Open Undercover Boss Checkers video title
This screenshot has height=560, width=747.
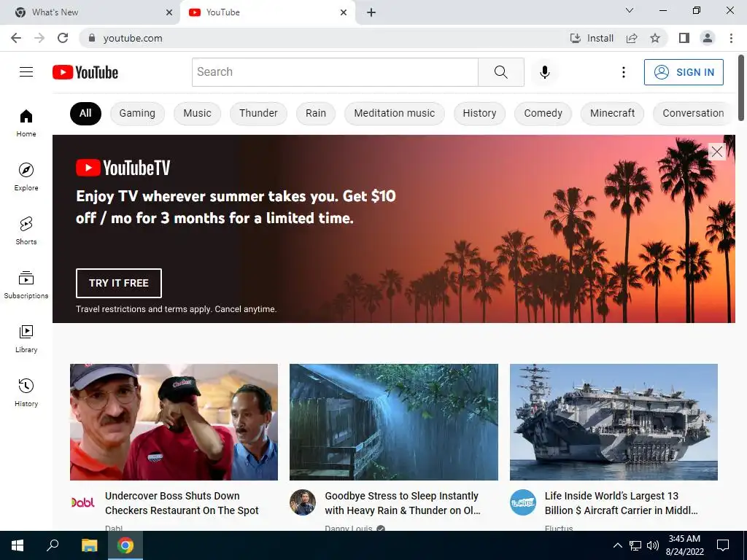[182, 503]
